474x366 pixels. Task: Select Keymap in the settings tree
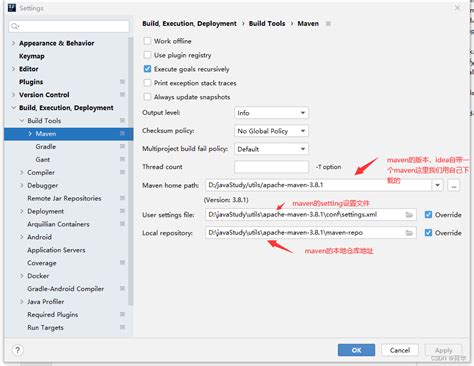[32, 56]
